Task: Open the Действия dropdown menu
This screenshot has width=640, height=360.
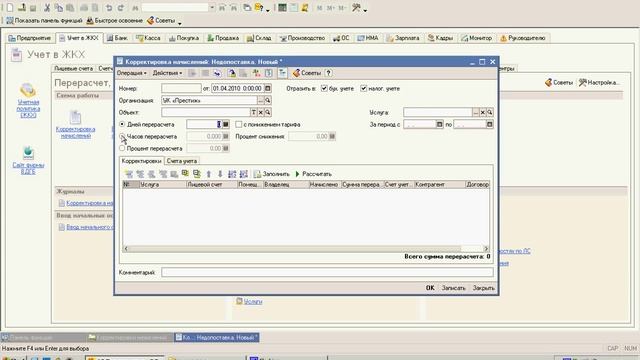Action: (x=167, y=73)
